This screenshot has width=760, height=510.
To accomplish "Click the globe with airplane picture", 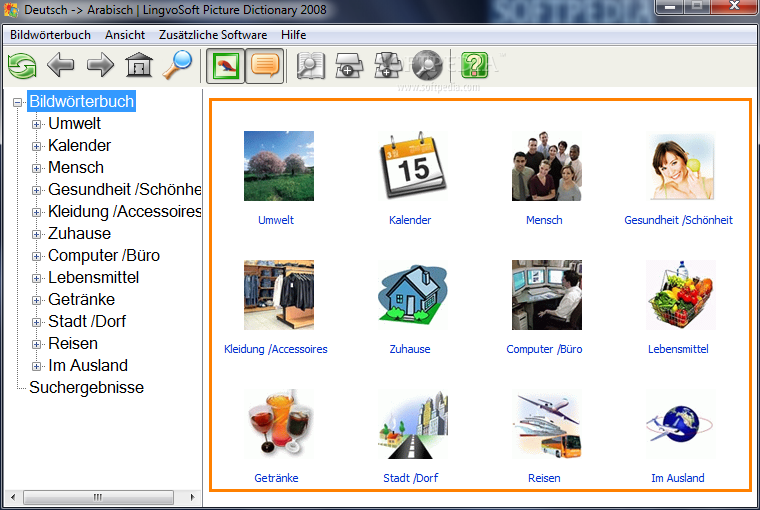I will [x=681, y=424].
